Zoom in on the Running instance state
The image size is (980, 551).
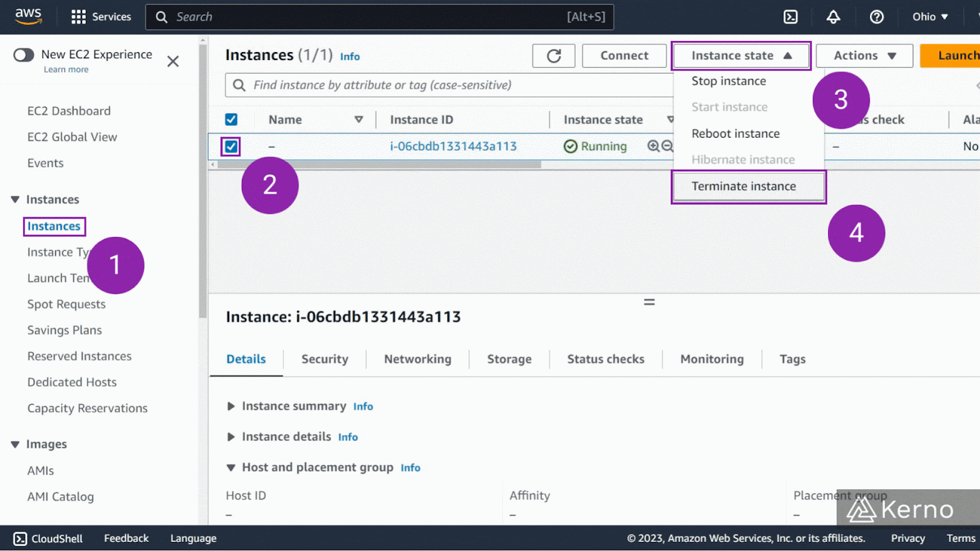point(654,146)
